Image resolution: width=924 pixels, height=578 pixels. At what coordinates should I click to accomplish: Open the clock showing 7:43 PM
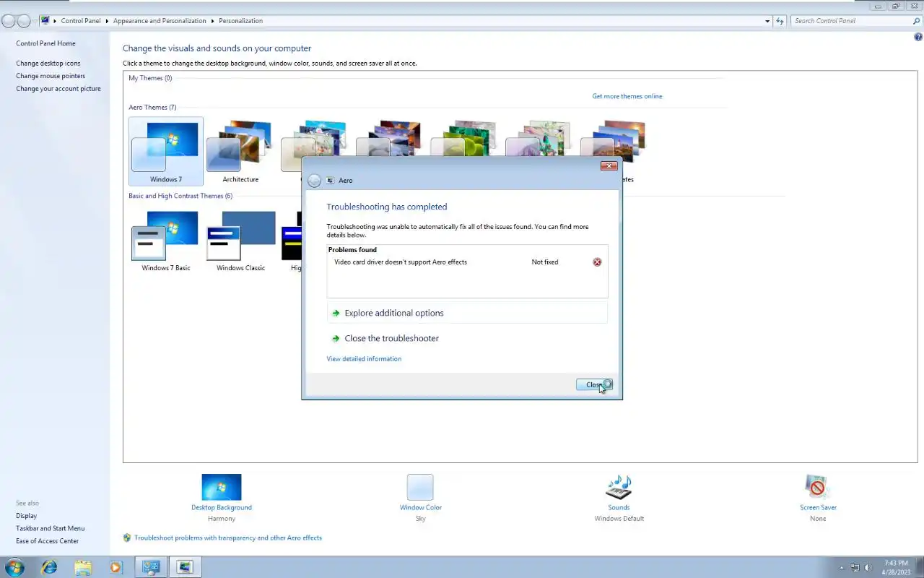896,567
